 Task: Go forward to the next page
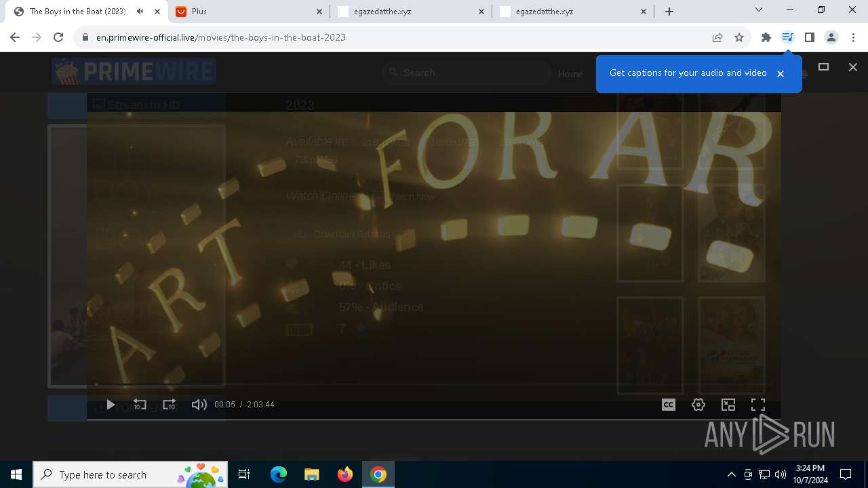click(37, 37)
